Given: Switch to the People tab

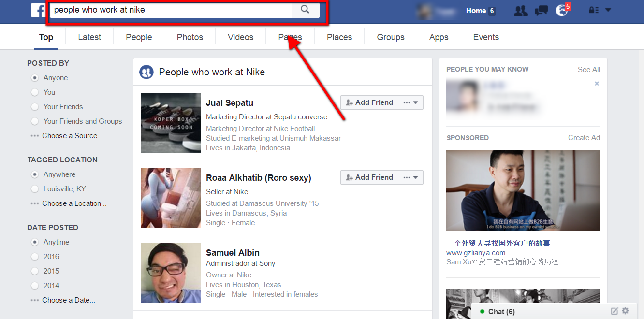Looking at the screenshot, I should point(139,37).
